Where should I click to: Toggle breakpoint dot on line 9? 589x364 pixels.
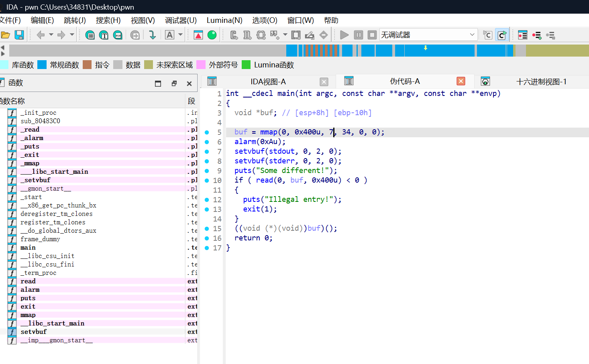coord(207,171)
